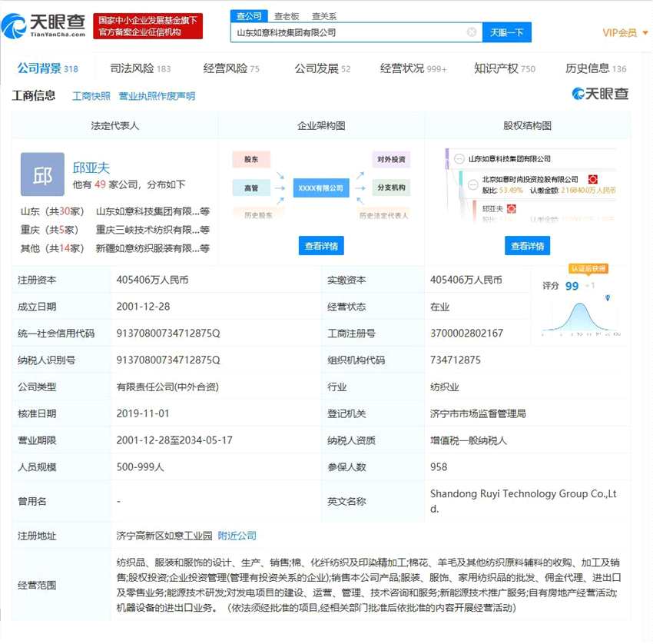
Task: Click the 对外投资 node in structure chart
Action: coord(391,159)
